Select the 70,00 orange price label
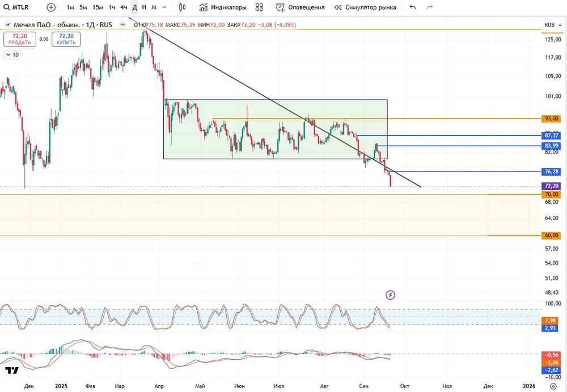Screen dimensions: 567x392 pos(551,194)
